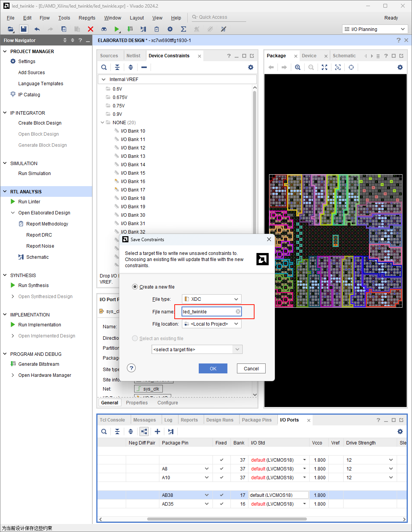Open the Flow menu
The height and width of the screenshot is (532, 412).
click(x=44, y=18)
